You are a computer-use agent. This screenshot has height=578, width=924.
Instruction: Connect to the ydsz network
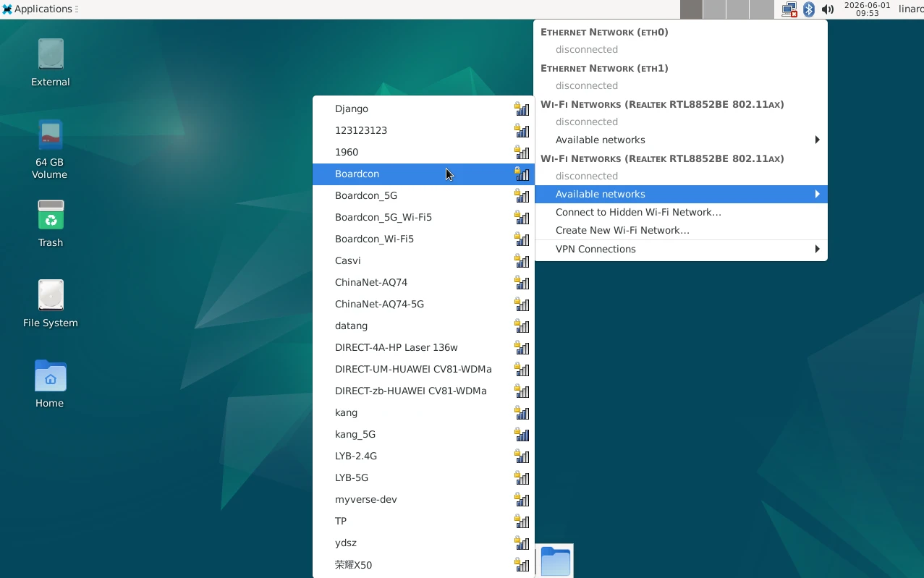click(423, 543)
